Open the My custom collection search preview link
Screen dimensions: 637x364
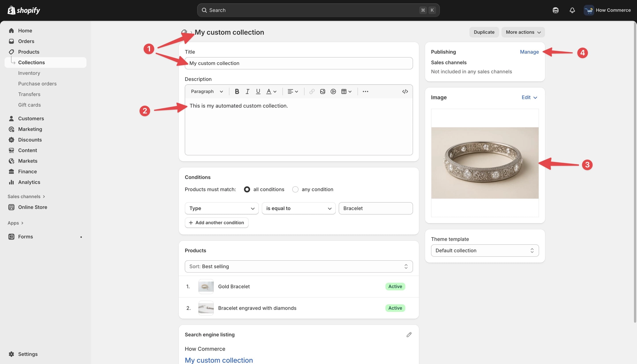(x=219, y=360)
